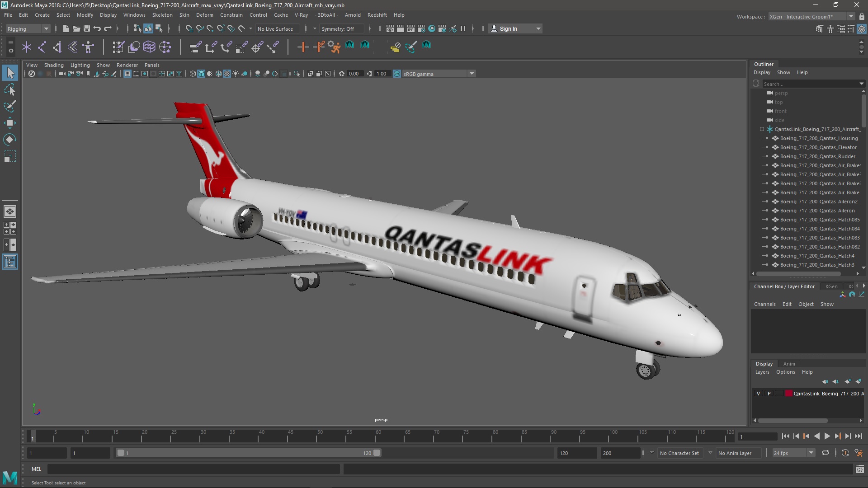Click the Create Lattice shelf icon
Viewport: 868px width, 488px height.
pos(149,47)
